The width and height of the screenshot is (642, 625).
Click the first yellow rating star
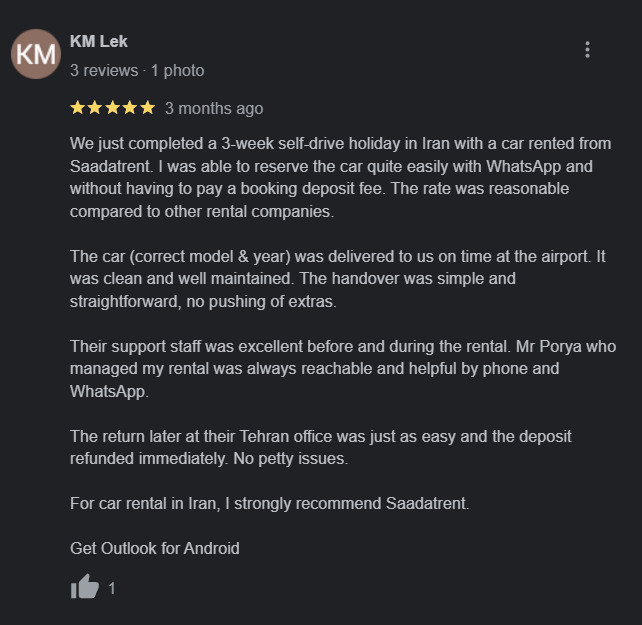(x=77, y=108)
